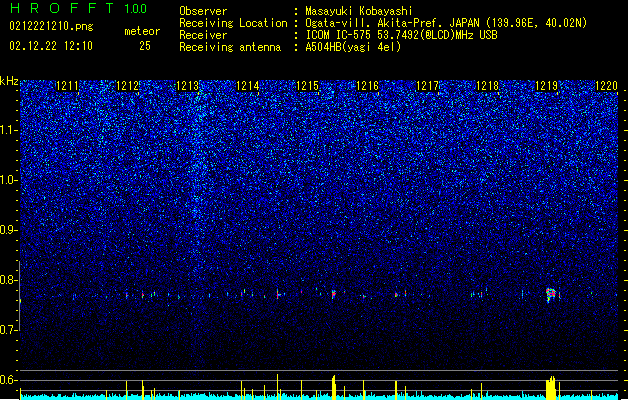Select the ICOM IC-575 53.7492 MHz text
Screen dimensions: 629x400
tap(401, 35)
